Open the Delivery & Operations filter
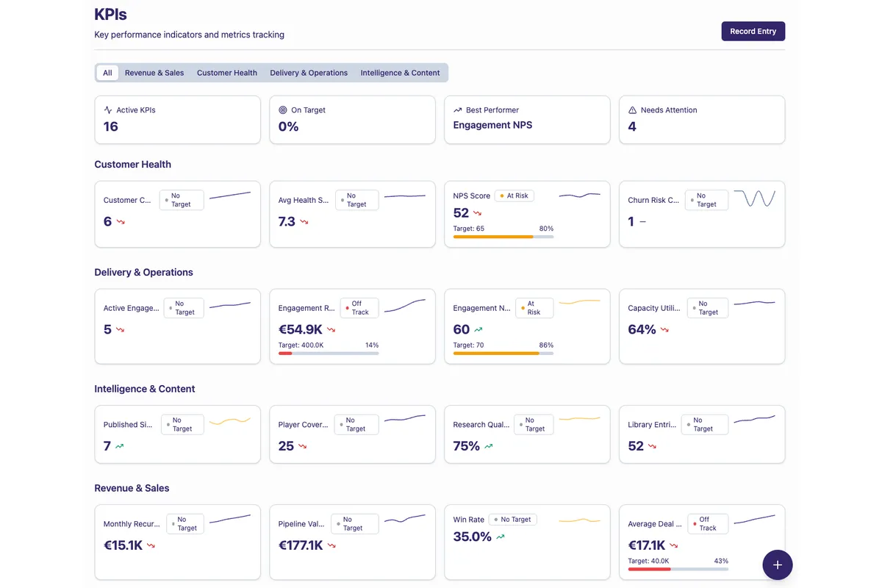The image size is (882, 588). pos(308,73)
